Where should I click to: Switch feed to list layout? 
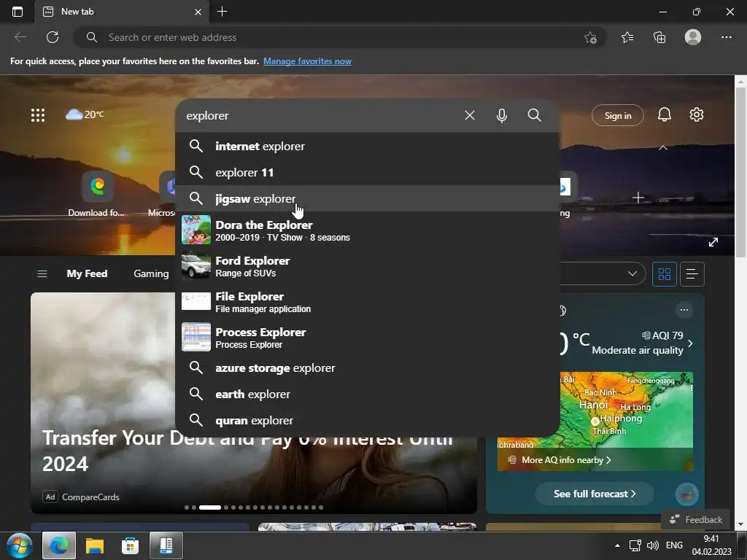coord(692,274)
